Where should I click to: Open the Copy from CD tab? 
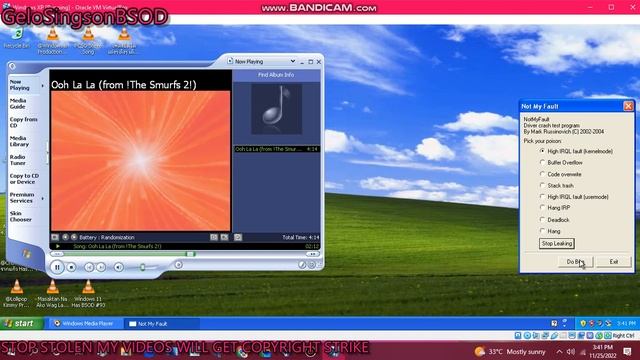(x=23, y=122)
